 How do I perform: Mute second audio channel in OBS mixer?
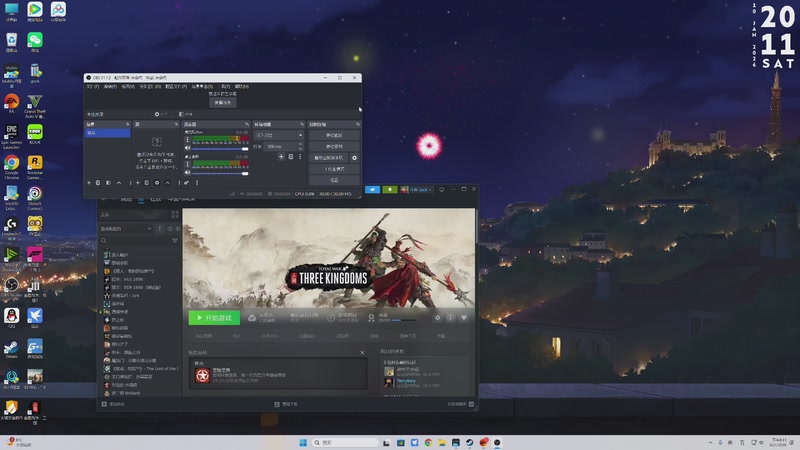pos(187,173)
